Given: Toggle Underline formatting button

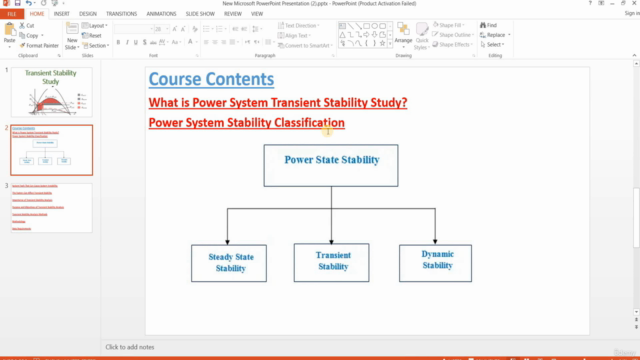Looking at the screenshot, I should tap(136, 42).
